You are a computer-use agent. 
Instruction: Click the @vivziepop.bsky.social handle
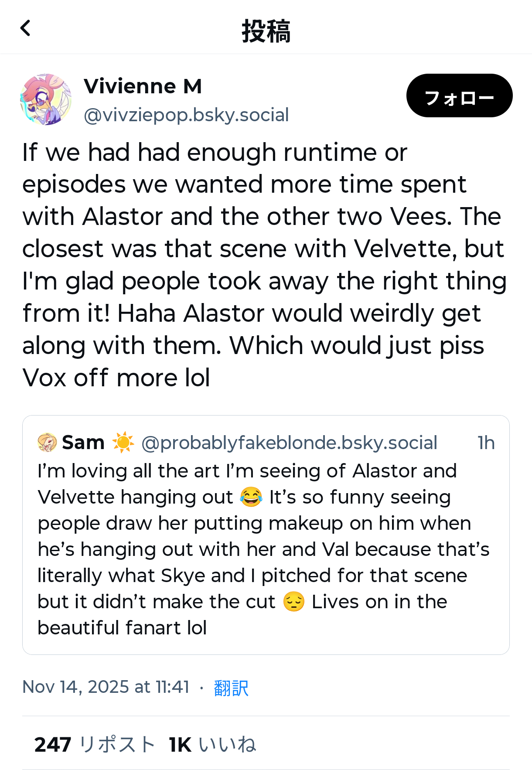click(186, 115)
